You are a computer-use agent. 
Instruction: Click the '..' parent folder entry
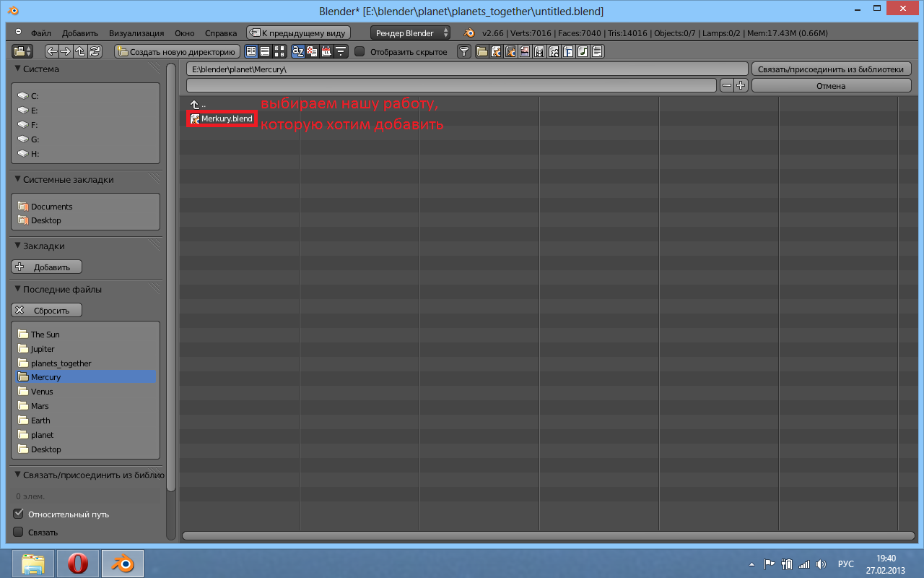point(199,105)
